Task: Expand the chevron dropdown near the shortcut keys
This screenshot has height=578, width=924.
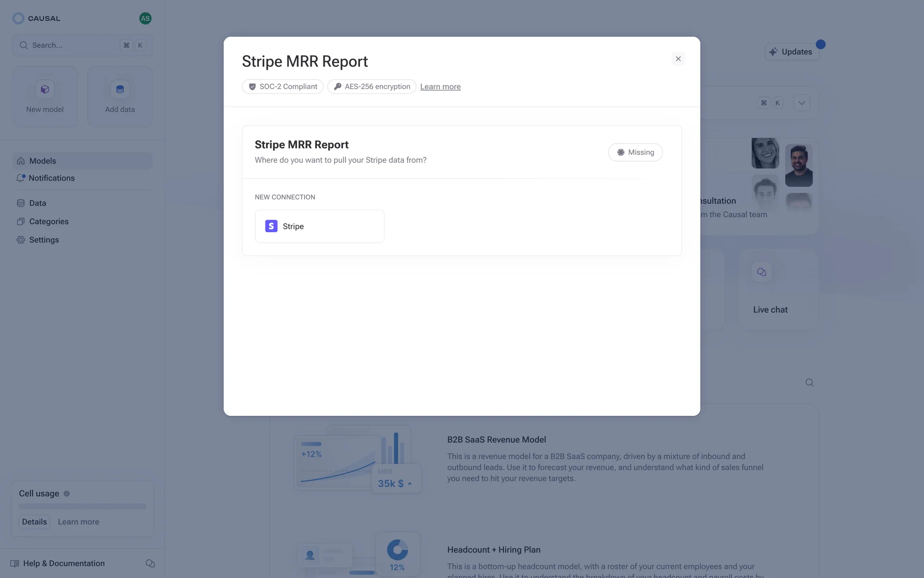Action: click(801, 103)
